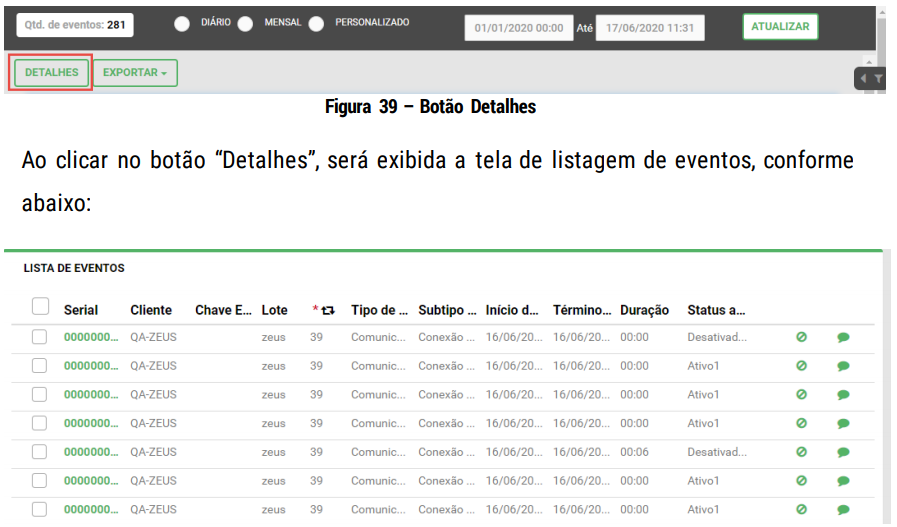This screenshot has width=897, height=527.
Task: Select the MENSAL radio option
Action: 245,24
